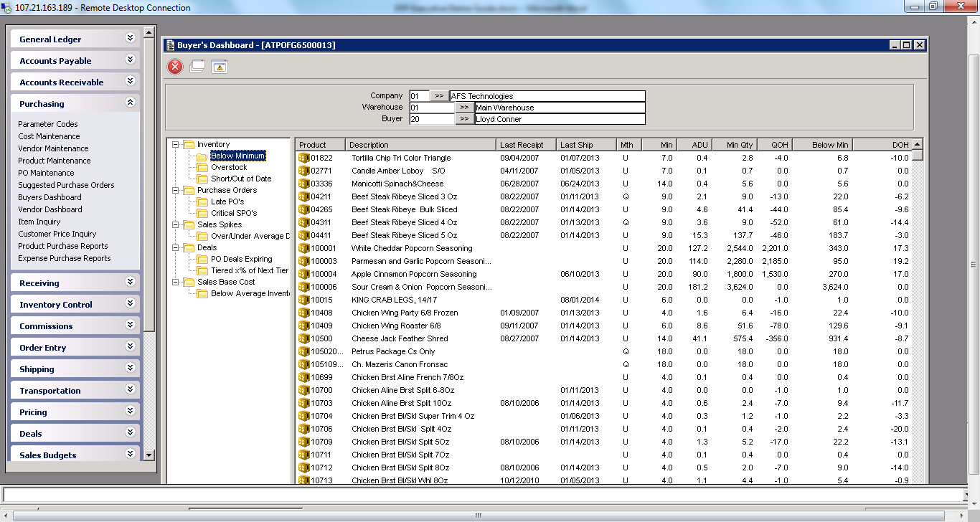Click the book icon beside product 01822
Image resolution: width=980 pixels, height=522 pixels.
[x=303, y=158]
